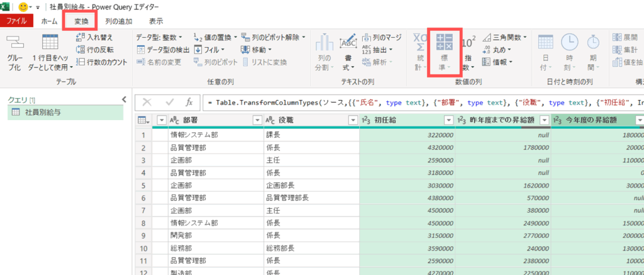The image size is (644, 275).
Task: Open the Replace Values (値の置換) dropdown
Action: click(x=216, y=37)
